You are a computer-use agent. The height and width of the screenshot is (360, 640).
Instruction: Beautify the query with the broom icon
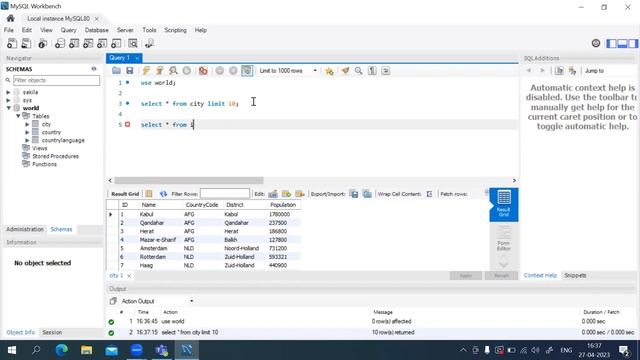pos(345,71)
